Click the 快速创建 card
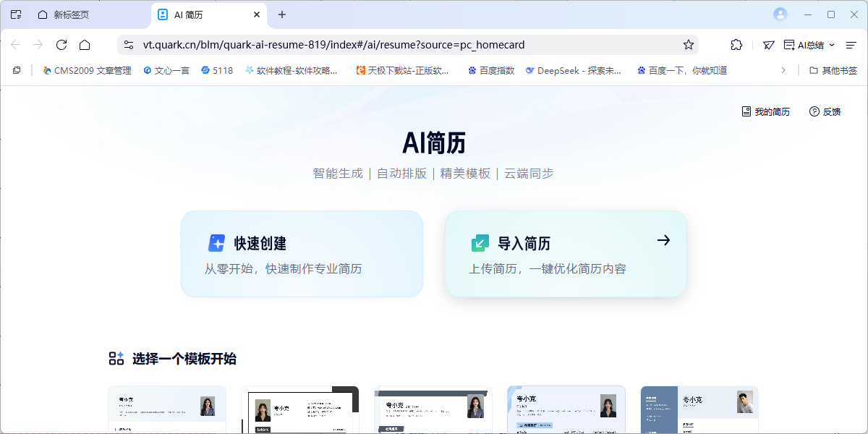This screenshot has width=868, height=434. point(302,254)
